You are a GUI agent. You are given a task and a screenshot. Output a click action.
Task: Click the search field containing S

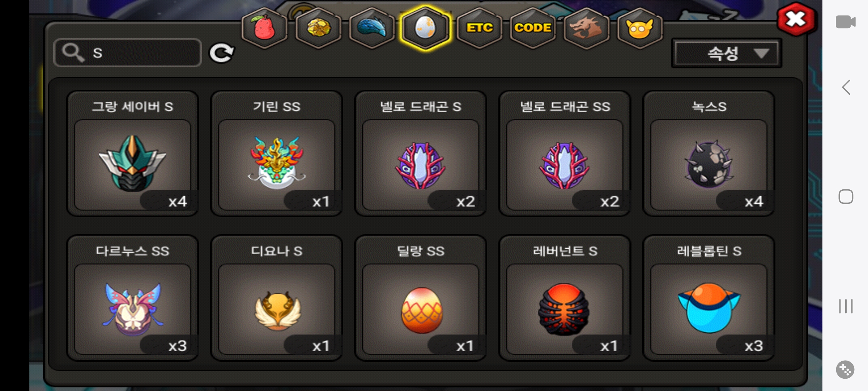(x=127, y=53)
